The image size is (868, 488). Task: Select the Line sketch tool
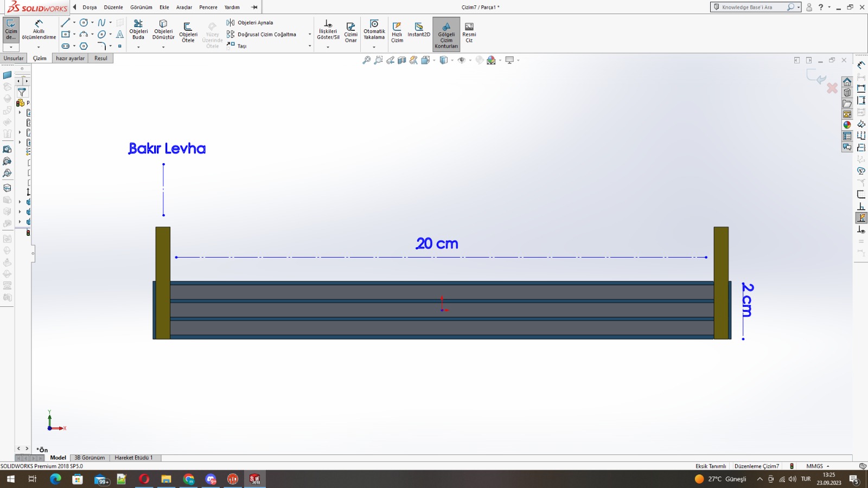(x=66, y=23)
